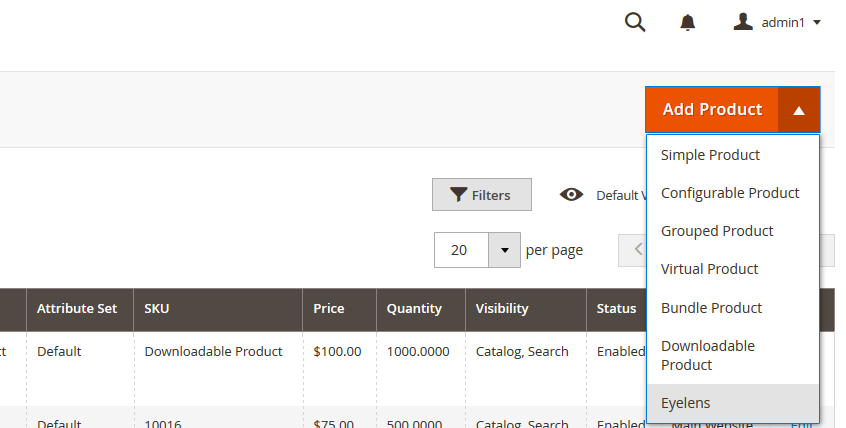846x428 pixels.
Task: Expand the per page count dropdown
Action: coord(504,250)
